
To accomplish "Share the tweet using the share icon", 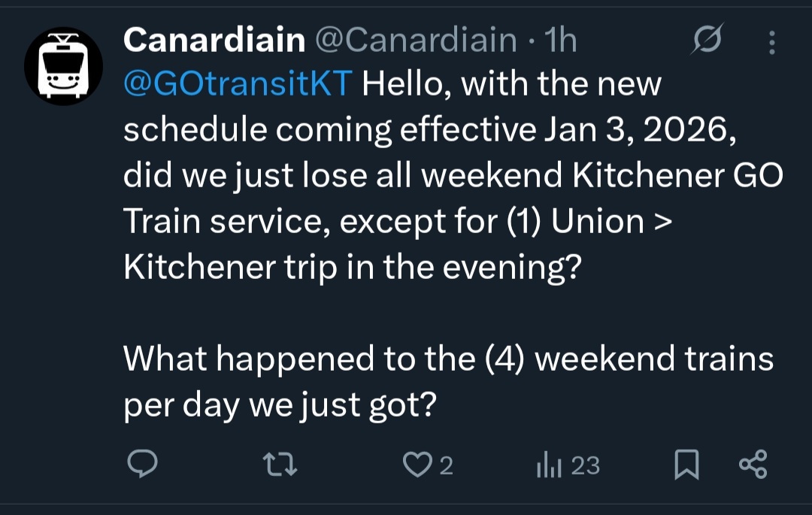I will click(753, 465).
